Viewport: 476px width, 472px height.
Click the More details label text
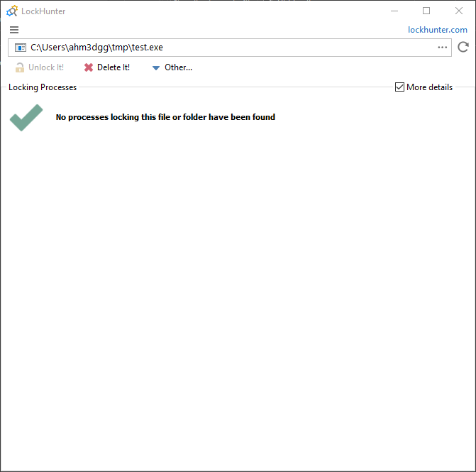point(429,87)
